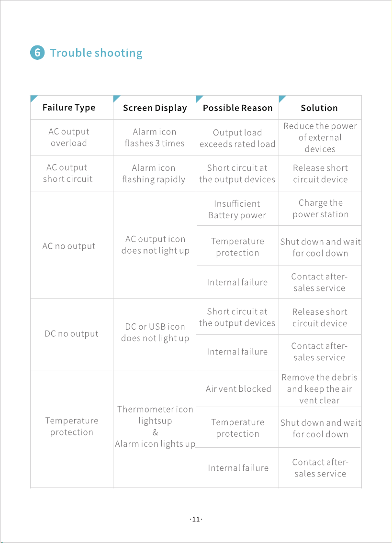Click the Possible Reason column header

238,108
